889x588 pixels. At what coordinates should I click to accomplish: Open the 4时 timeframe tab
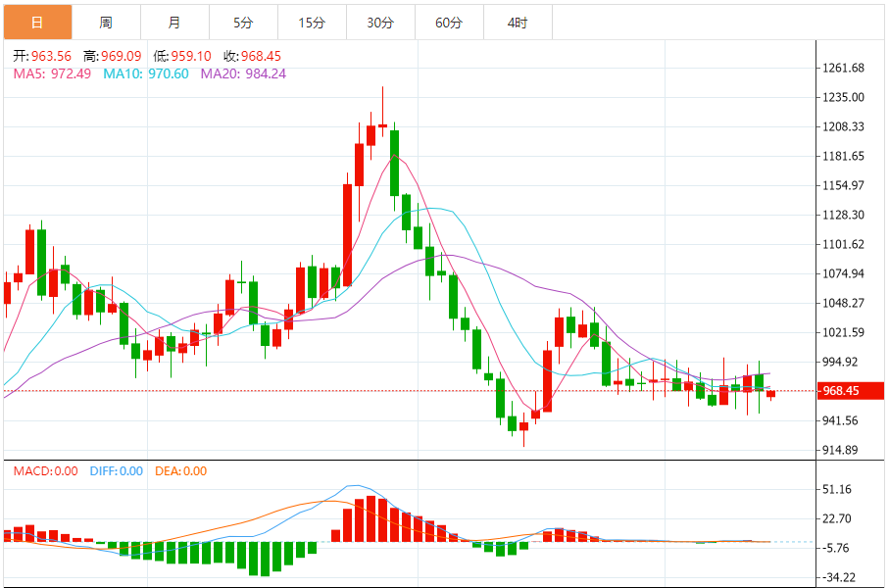pyautogui.click(x=518, y=23)
